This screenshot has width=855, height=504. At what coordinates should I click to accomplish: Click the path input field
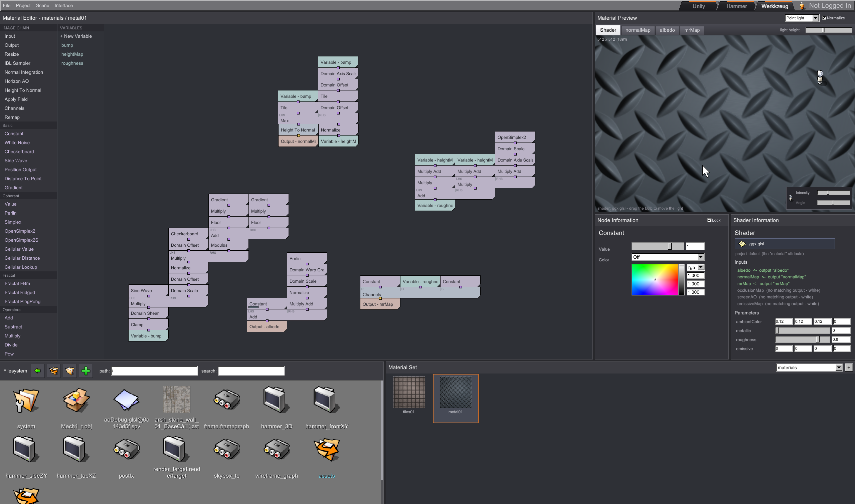154,371
